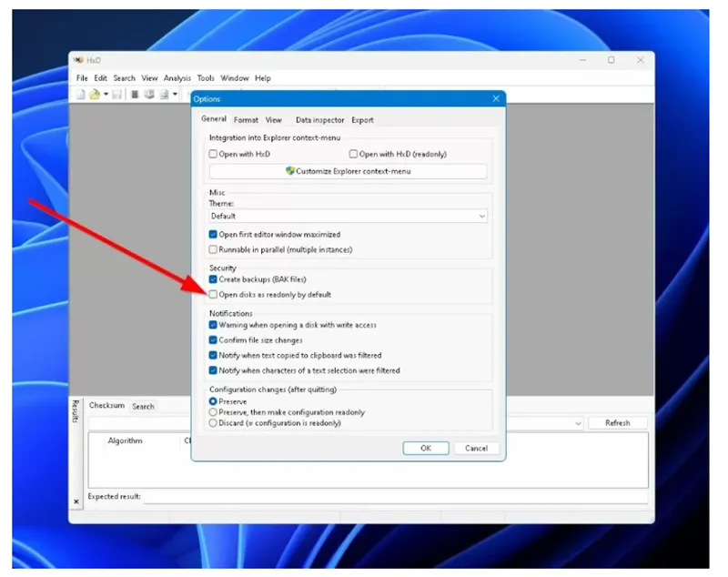Click Customize Explorer context-menu button
Viewport: 728px width, 577px height.
(x=349, y=171)
